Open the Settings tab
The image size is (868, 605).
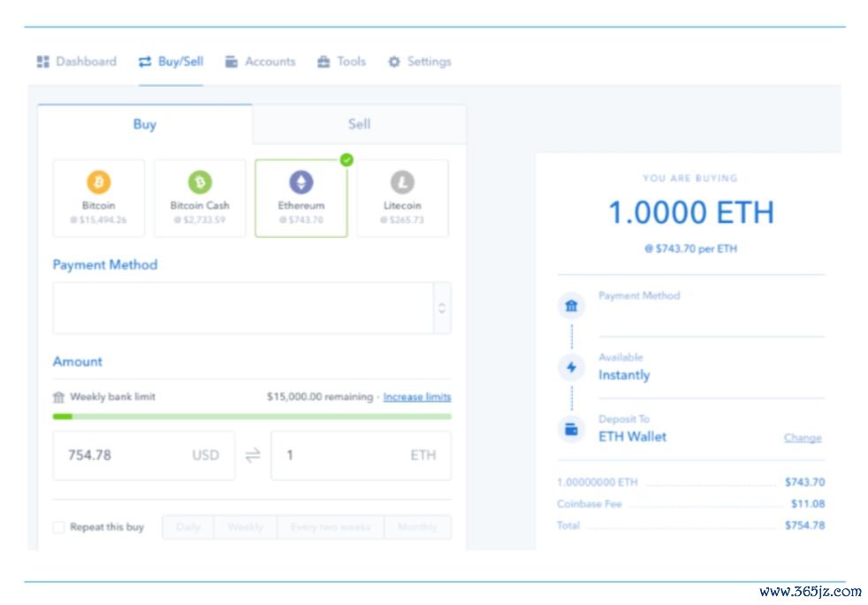coord(420,62)
